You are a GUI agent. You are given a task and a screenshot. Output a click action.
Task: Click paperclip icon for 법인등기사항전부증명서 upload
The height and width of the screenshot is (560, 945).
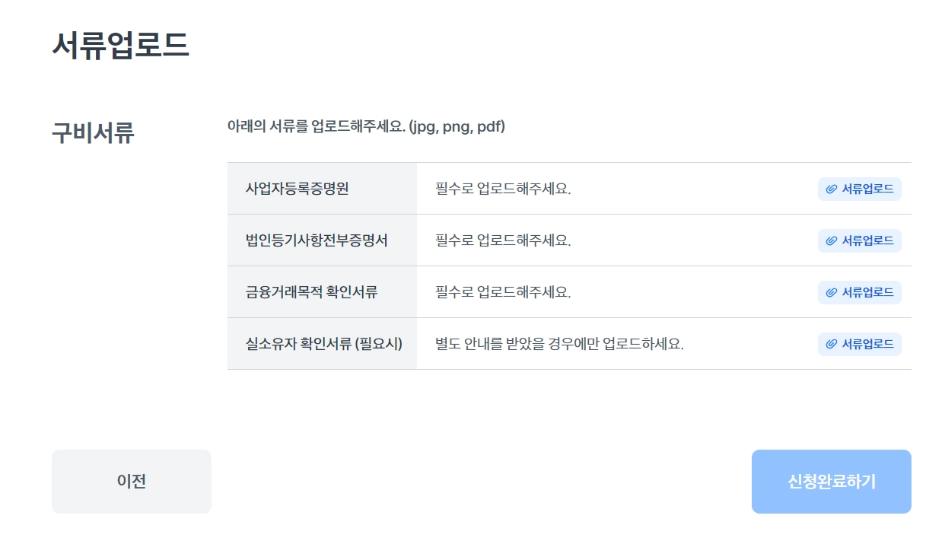point(832,240)
